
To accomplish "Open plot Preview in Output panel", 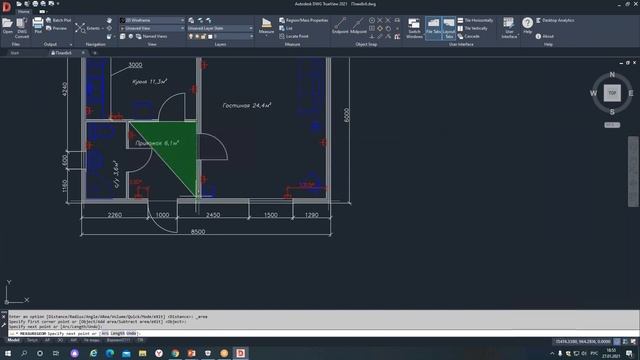I will pos(56,28).
